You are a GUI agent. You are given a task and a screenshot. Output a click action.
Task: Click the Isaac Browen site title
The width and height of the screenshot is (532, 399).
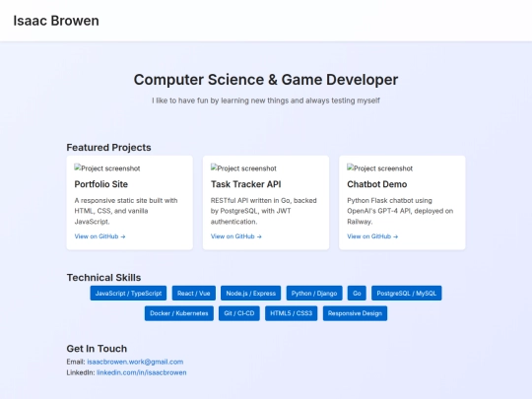[x=56, y=21]
